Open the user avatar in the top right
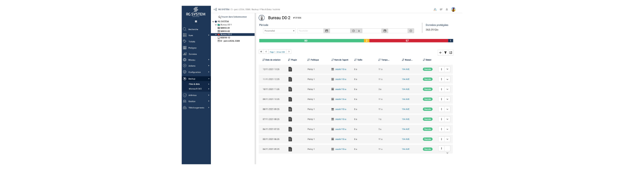Viewport: 644px width, 170px height. [x=453, y=10]
